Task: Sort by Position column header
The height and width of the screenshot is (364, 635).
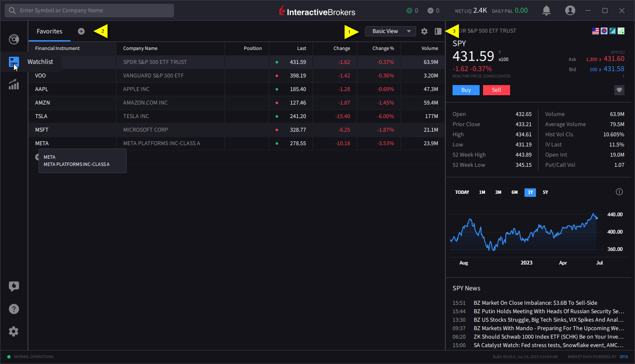Action: 253,48
